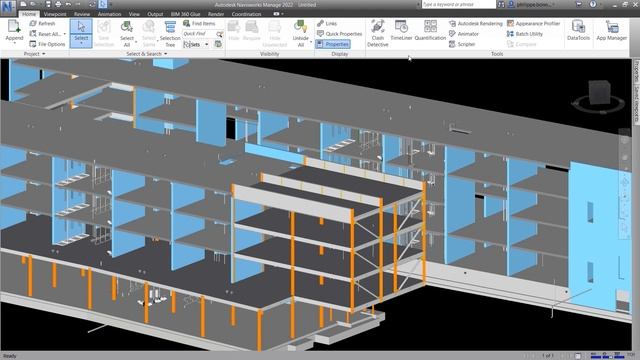The image size is (640, 360).
Task: Click the Append file icon
Action: click(14, 27)
